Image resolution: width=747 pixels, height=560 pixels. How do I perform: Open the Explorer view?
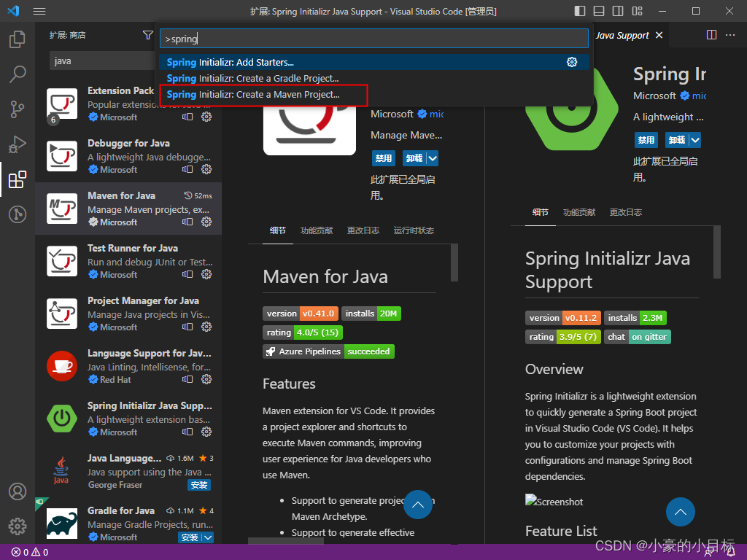(18, 39)
